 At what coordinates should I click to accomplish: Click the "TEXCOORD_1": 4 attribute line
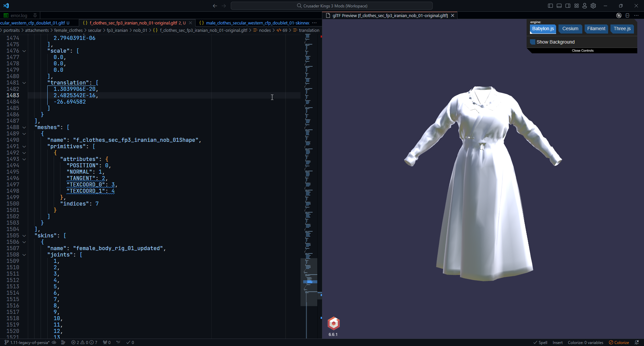coord(91,191)
